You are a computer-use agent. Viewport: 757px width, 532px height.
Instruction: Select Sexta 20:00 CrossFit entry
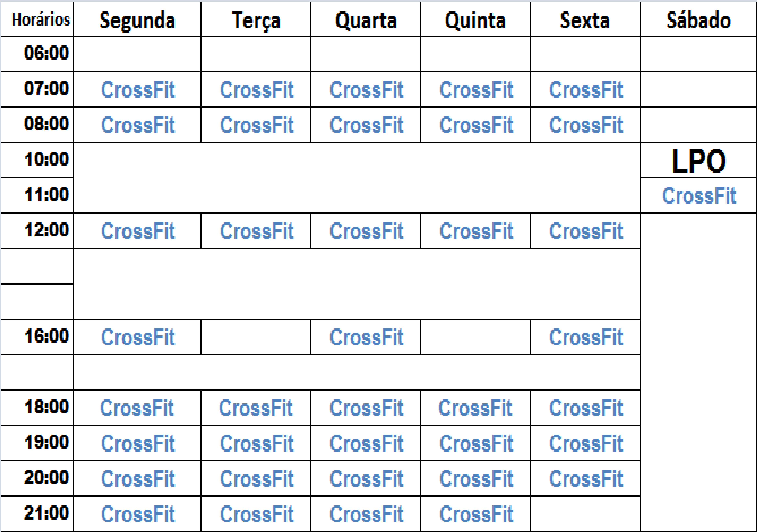point(586,479)
